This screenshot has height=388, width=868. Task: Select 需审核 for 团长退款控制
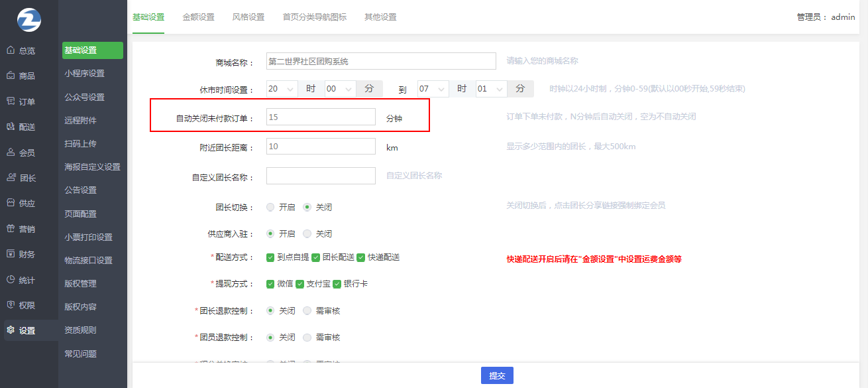307,310
